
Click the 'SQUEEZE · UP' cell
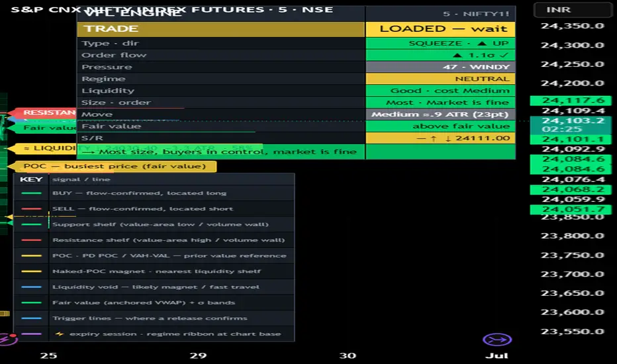pyautogui.click(x=441, y=43)
